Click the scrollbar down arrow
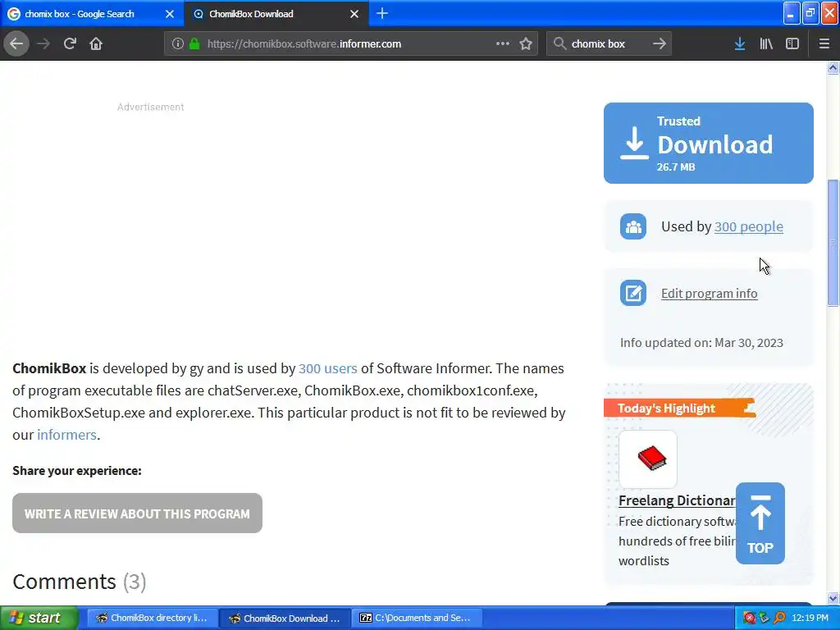The width and height of the screenshot is (840, 630). pyautogui.click(x=833, y=598)
